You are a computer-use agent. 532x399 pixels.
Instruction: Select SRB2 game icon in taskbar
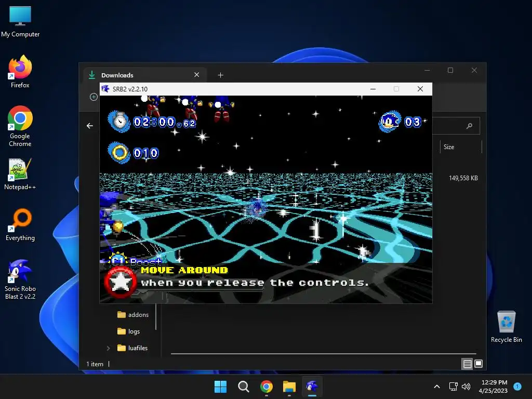click(312, 387)
